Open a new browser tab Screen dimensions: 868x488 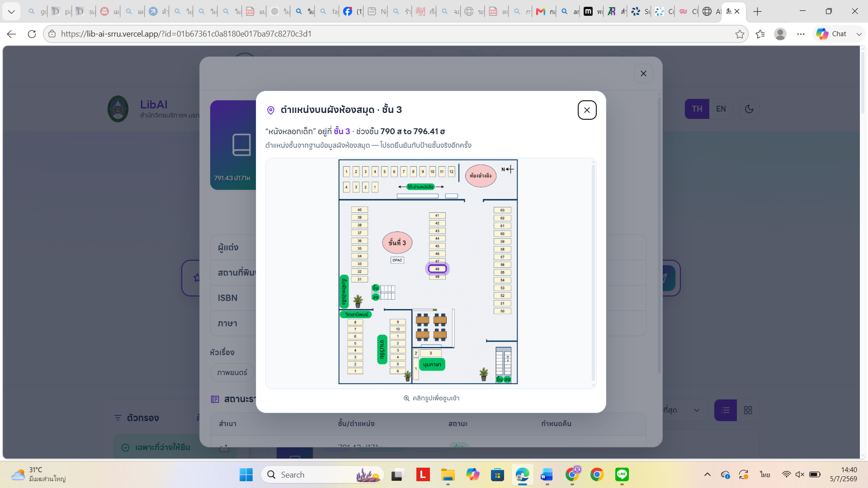758,11
